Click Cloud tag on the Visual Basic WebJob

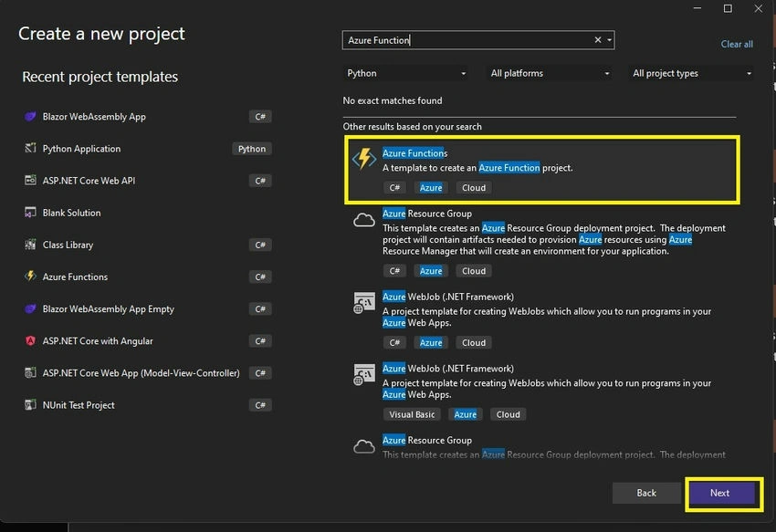(x=508, y=414)
